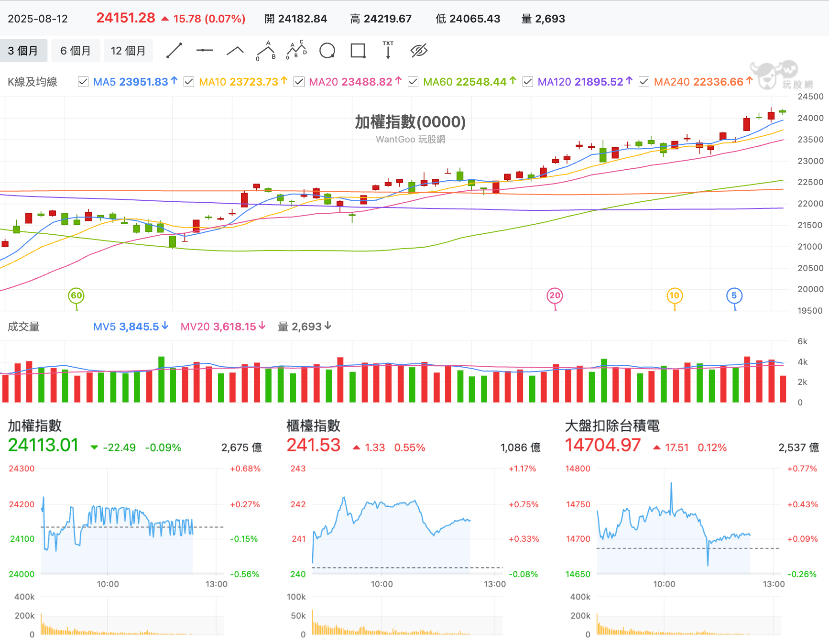Uncheck the MA5 moving average checkbox

click(x=83, y=82)
